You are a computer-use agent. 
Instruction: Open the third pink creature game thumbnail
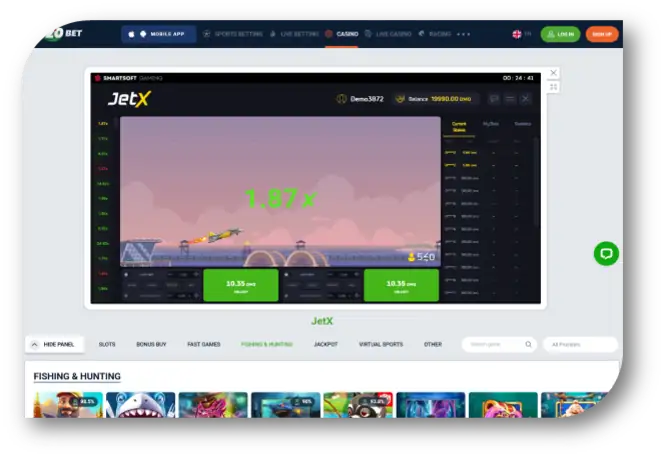point(213,405)
